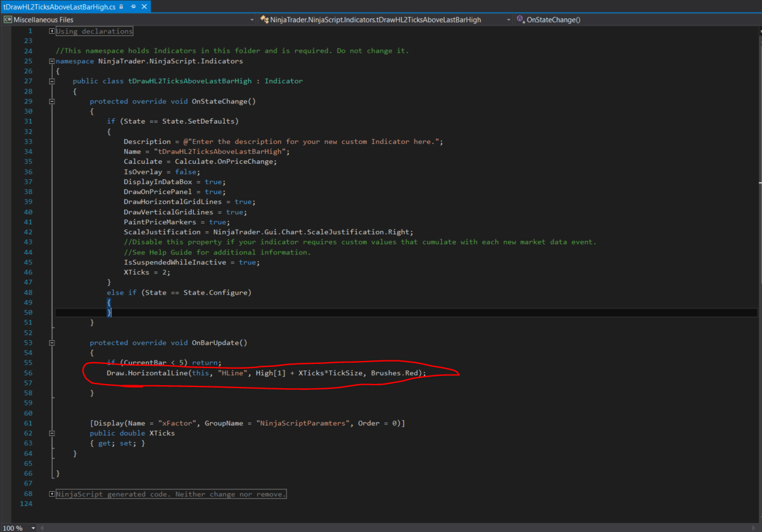The image size is (762, 532).
Task: Click the 'public double XTicks' declaration
Action: pyautogui.click(x=132, y=433)
